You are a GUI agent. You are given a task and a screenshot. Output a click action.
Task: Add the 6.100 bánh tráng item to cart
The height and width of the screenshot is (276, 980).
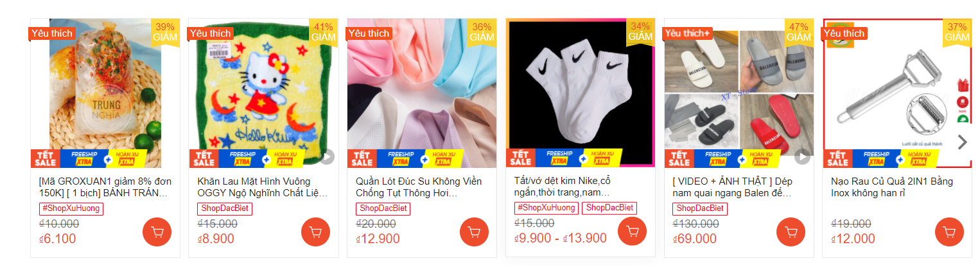tap(157, 232)
